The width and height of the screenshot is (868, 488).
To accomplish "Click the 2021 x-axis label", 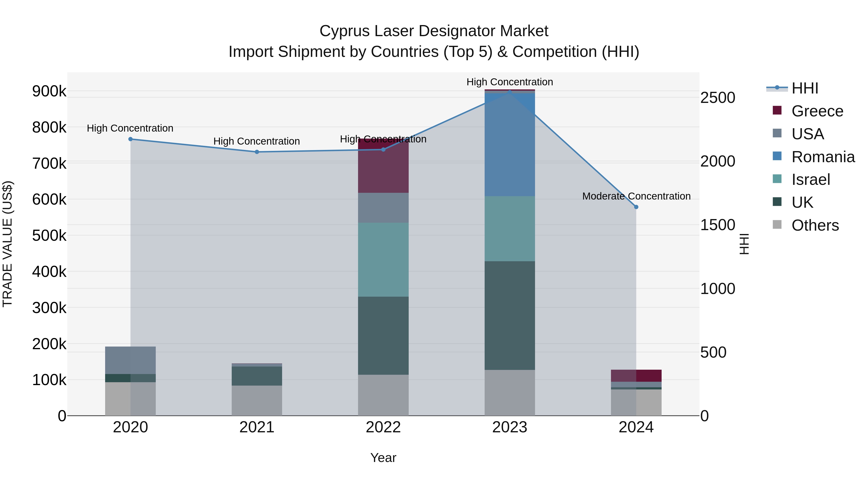I will click(257, 427).
